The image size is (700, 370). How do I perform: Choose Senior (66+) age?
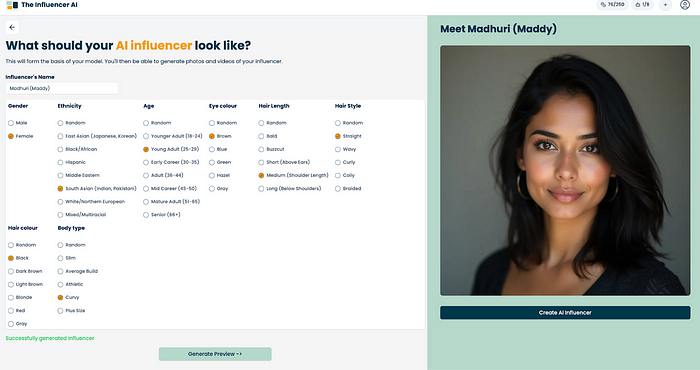(162, 215)
